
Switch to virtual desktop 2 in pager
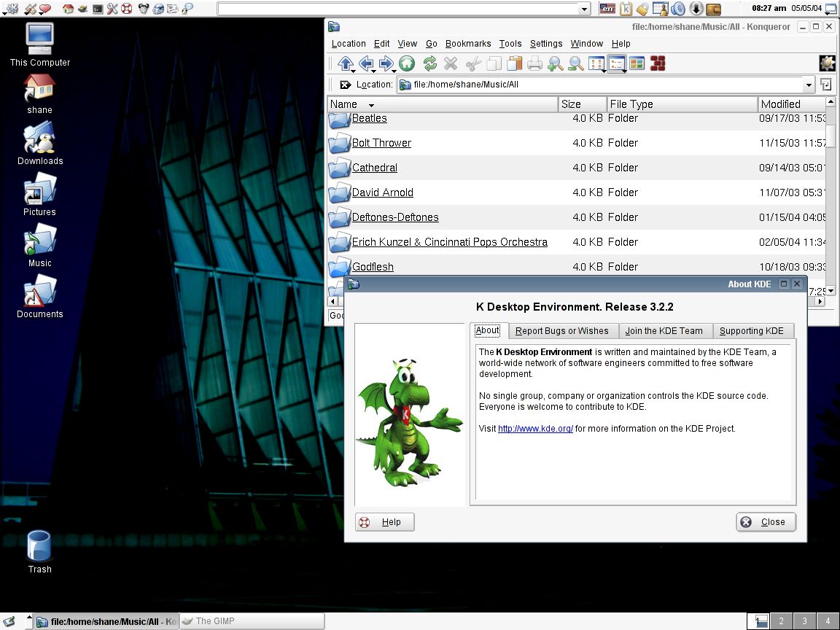pyautogui.click(x=781, y=621)
